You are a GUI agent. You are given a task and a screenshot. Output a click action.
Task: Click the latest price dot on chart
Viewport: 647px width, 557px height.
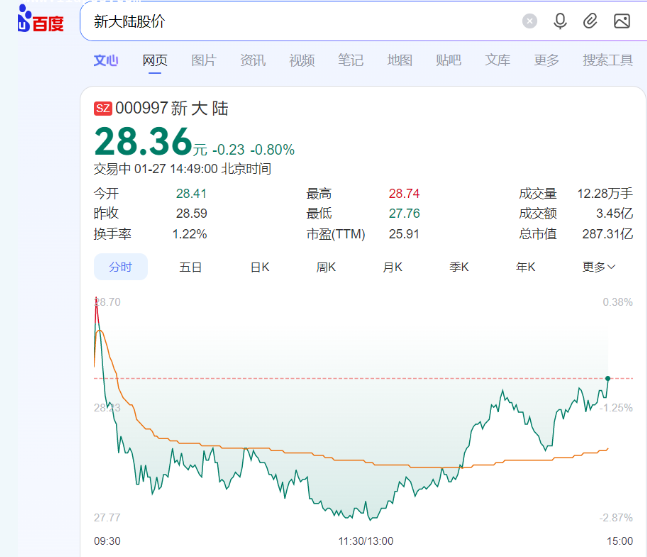607,378
